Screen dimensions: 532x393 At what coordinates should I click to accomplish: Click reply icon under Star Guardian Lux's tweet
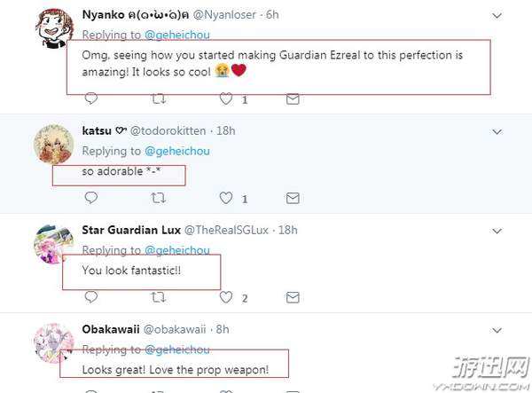point(89,297)
